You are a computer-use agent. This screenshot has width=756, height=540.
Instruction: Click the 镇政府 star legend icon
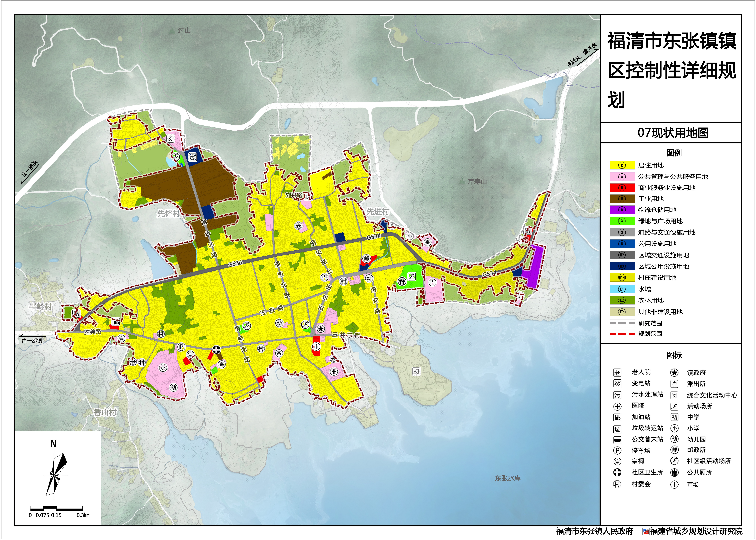pos(674,373)
